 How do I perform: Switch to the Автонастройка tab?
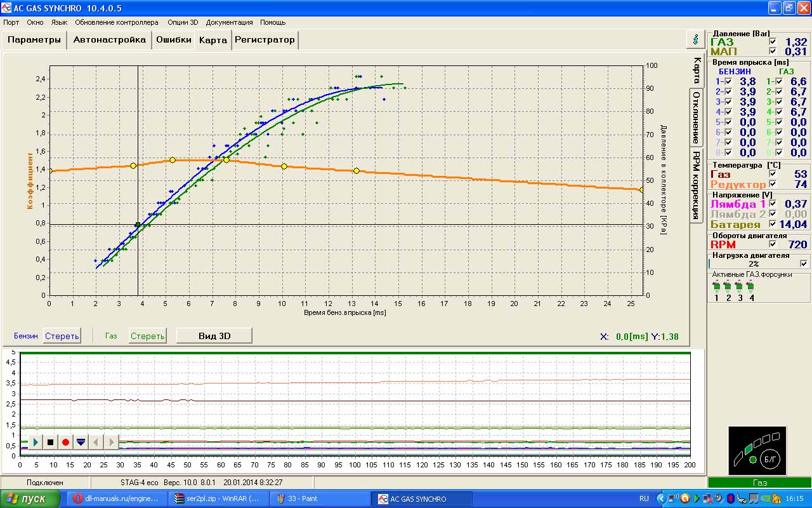(x=110, y=39)
